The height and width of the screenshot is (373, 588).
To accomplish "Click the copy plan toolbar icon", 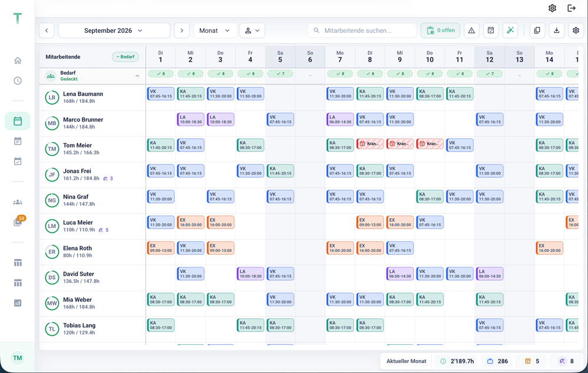I will (537, 31).
